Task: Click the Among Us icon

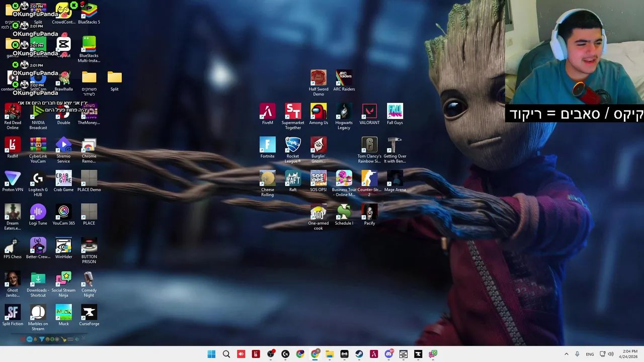Action: click(x=318, y=114)
